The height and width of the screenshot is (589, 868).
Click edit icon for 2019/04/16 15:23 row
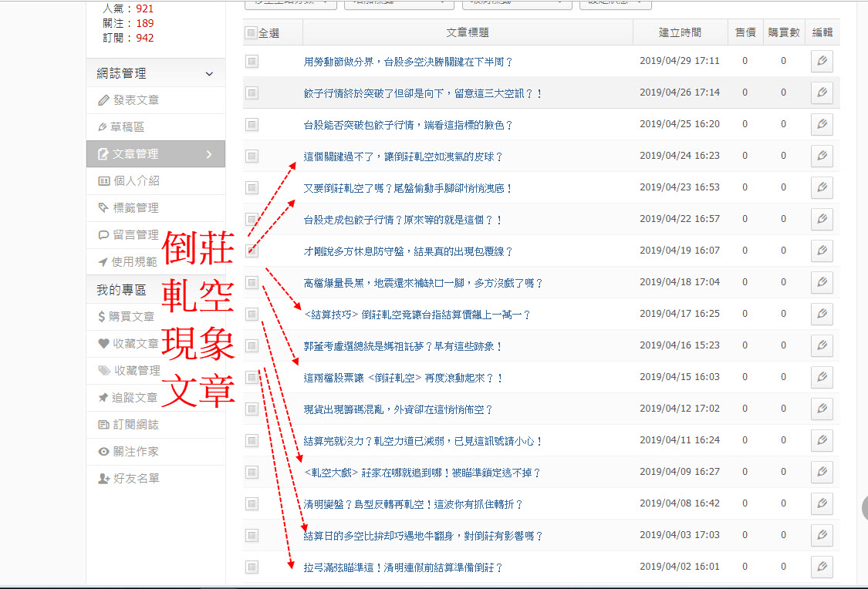click(x=822, y=345)
